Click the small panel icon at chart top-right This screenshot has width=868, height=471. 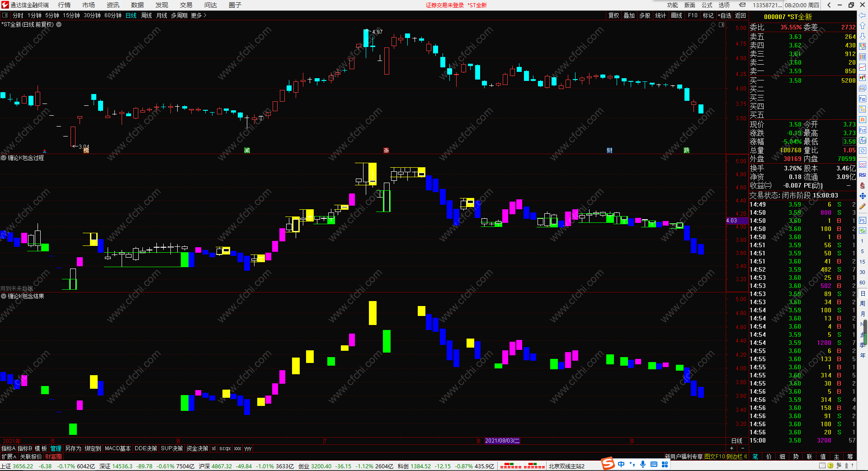point(722,24)
